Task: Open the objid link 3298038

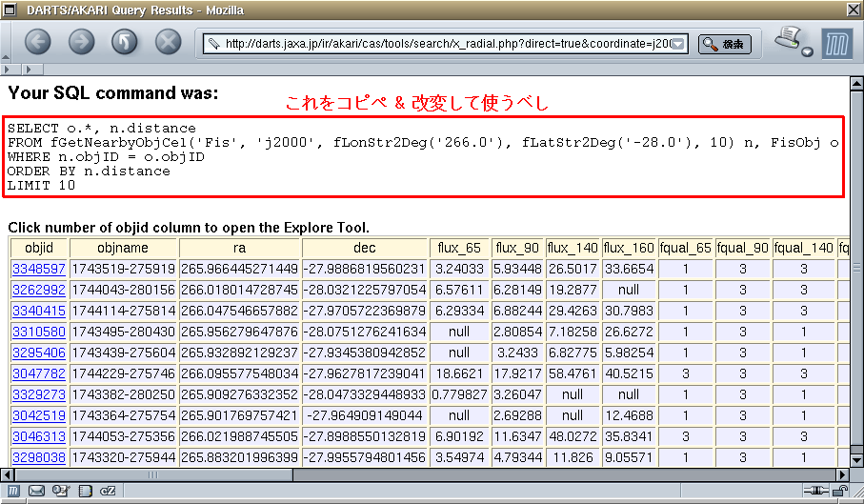Action: [x=38, y=457]
